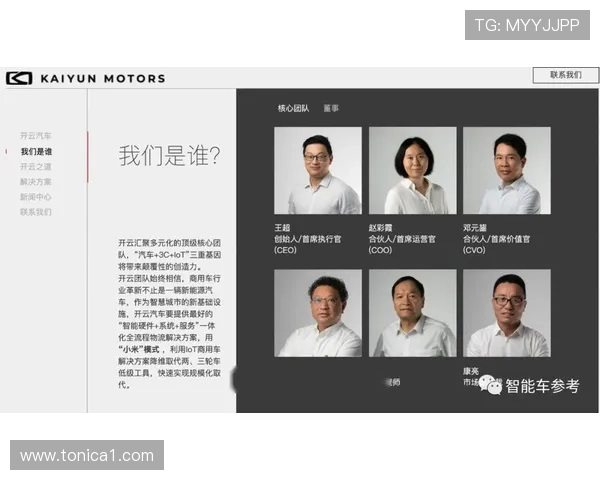The height and width of the screenshot is (480, 600).
Task: Click the www.tonica1.com label
Action: tap(87, 456)
